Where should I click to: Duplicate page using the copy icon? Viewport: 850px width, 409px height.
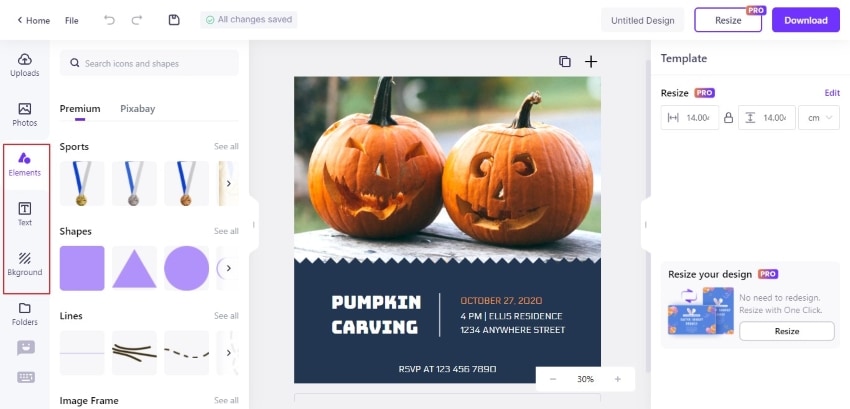[565, 61]
